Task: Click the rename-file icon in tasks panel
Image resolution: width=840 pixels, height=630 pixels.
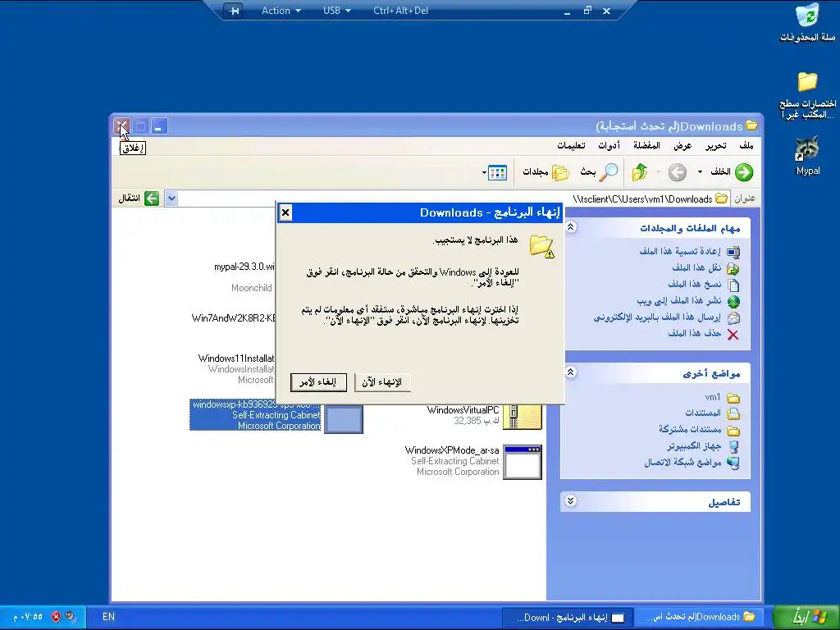Action: click(733, 252)
